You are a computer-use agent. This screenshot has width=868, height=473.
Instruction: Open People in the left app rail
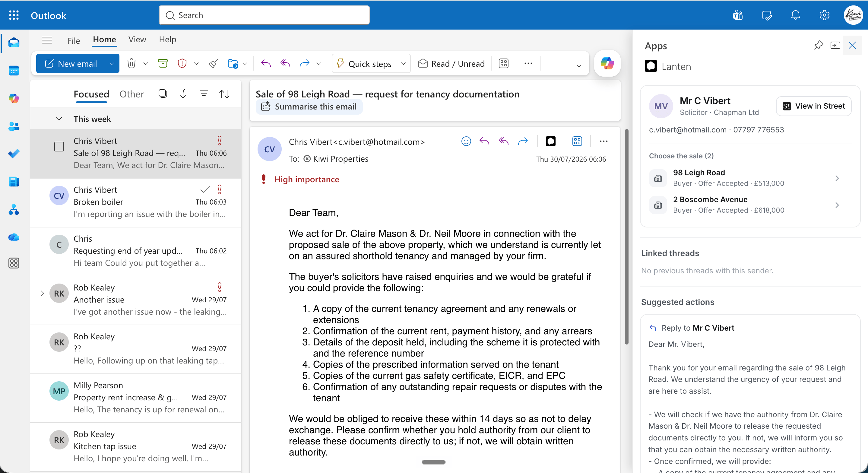pos(14,126)
